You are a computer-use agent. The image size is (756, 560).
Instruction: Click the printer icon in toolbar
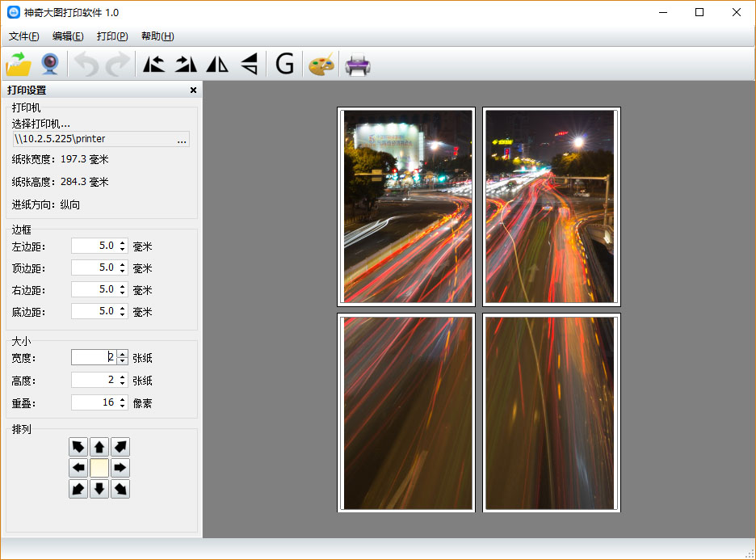tap(357, 64)
